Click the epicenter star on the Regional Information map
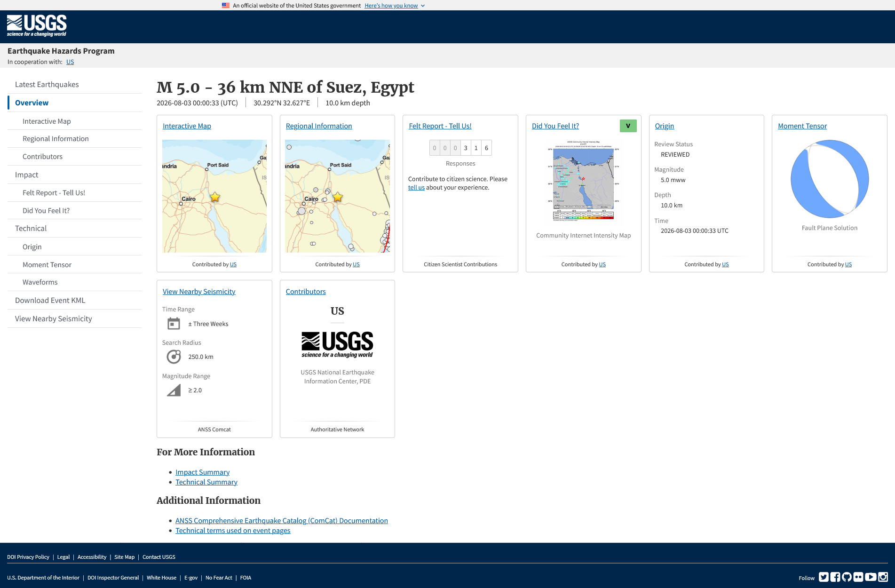This screenshot has height=588, width=895. pos(338,197)
